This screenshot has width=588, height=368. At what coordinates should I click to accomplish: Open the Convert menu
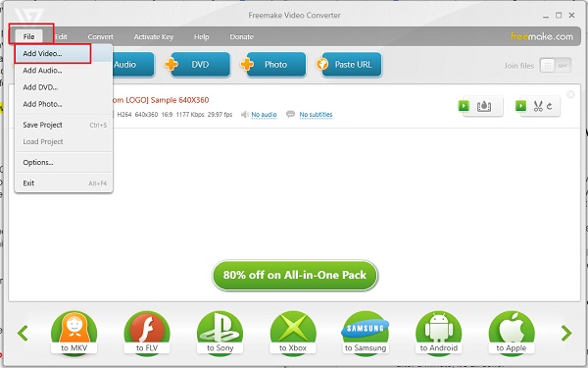(101, 37)
